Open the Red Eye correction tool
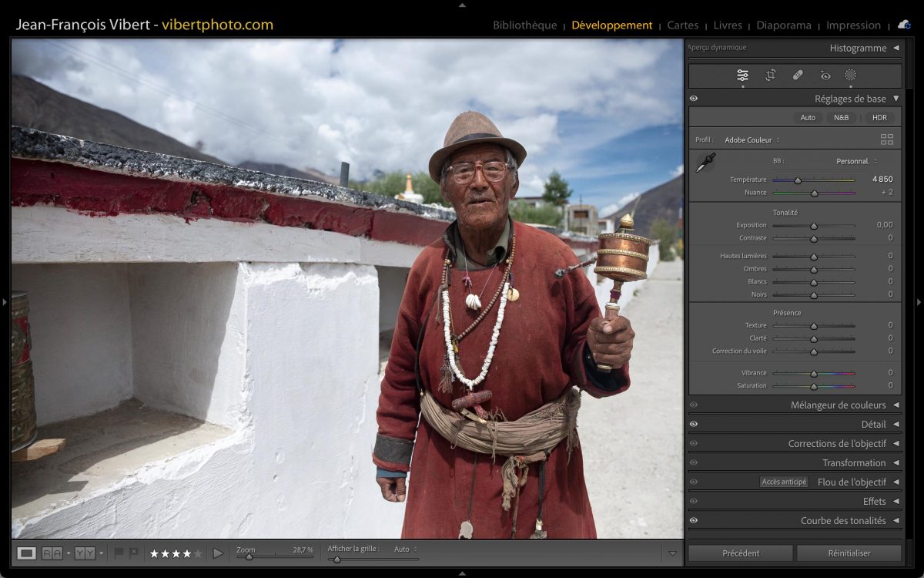924x578 pixels. 825,75
